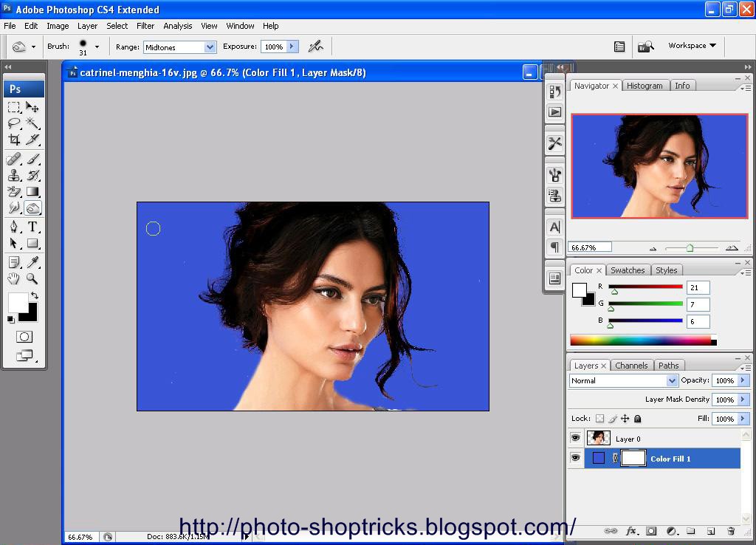
Task: Open Layer Mask Density slider arrow
Action: (x=743, y=400)
